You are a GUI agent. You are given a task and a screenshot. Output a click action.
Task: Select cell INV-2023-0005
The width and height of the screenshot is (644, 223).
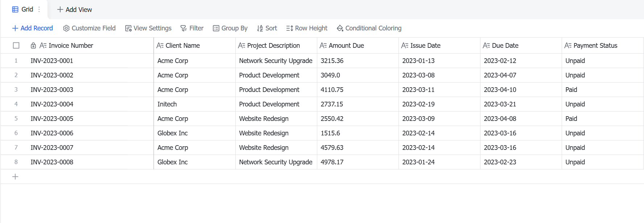[x=90, y=119]
